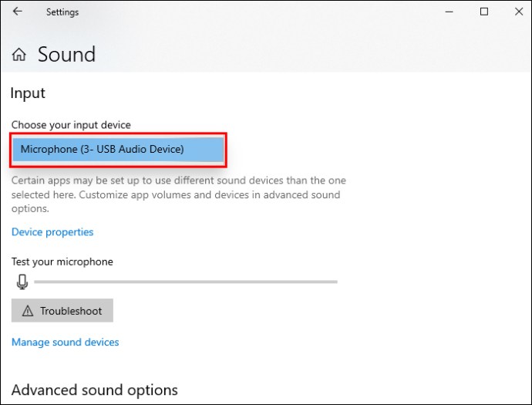Go back using the Settings back arrow
The image size is (532, 405).
17,12
